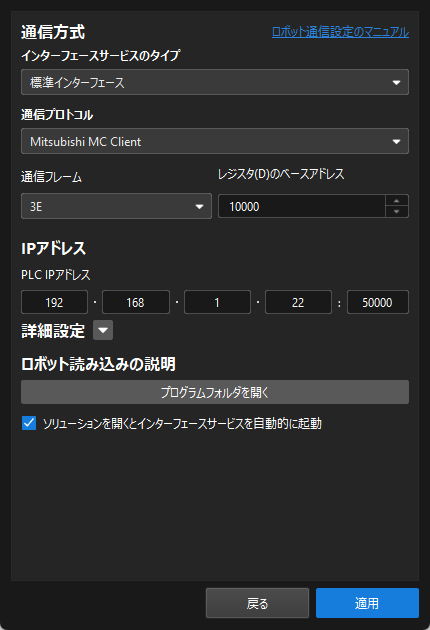Open the 通信プロトコル Mitsubishi MC Client dropdown

click(215, 141)
